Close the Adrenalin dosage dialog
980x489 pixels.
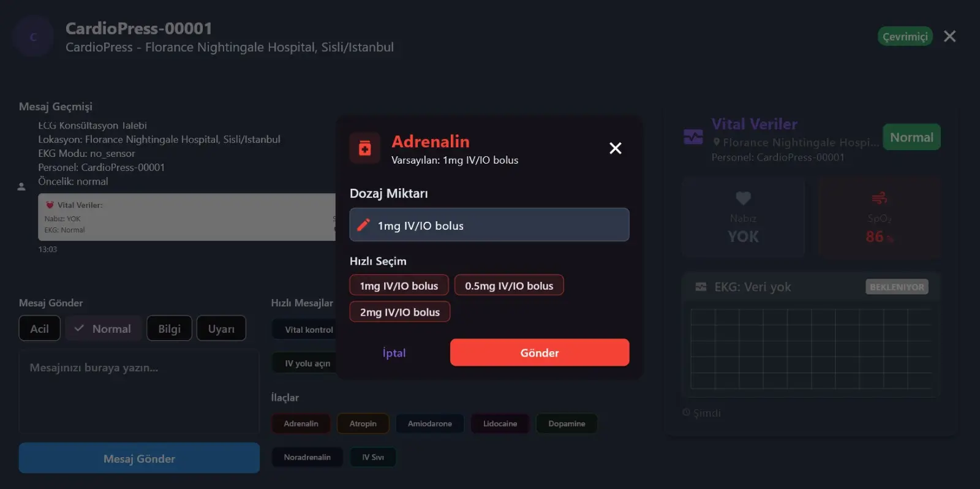pyautogui.click(x=616, y=148)
